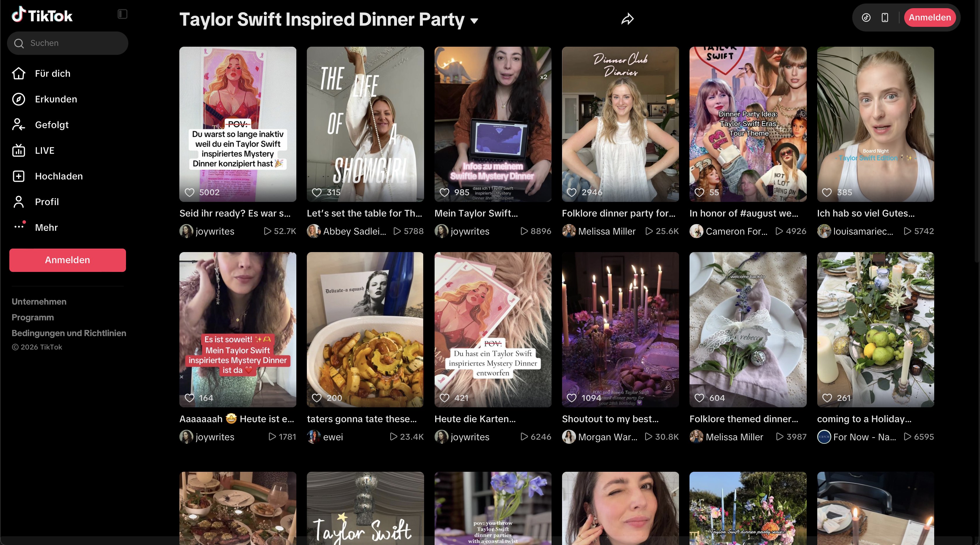Click Cameron For... username
980x545 pixels.
coord(736,231)
